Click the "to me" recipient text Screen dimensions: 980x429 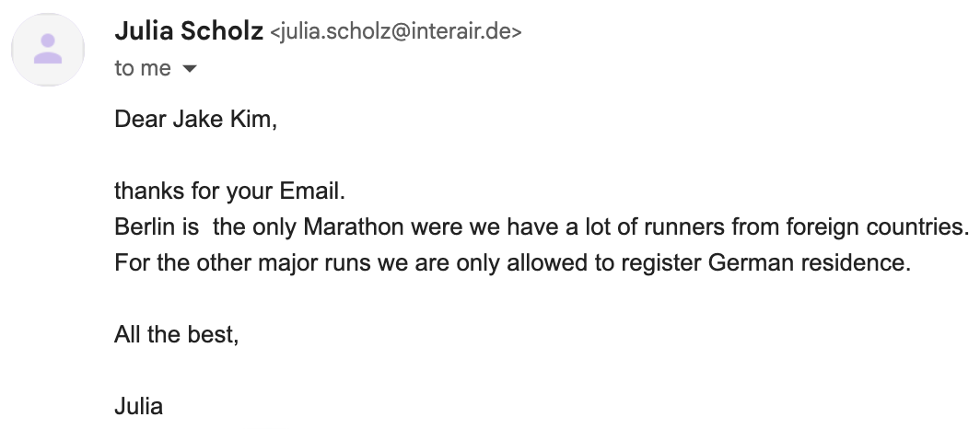tap(142, 69)
